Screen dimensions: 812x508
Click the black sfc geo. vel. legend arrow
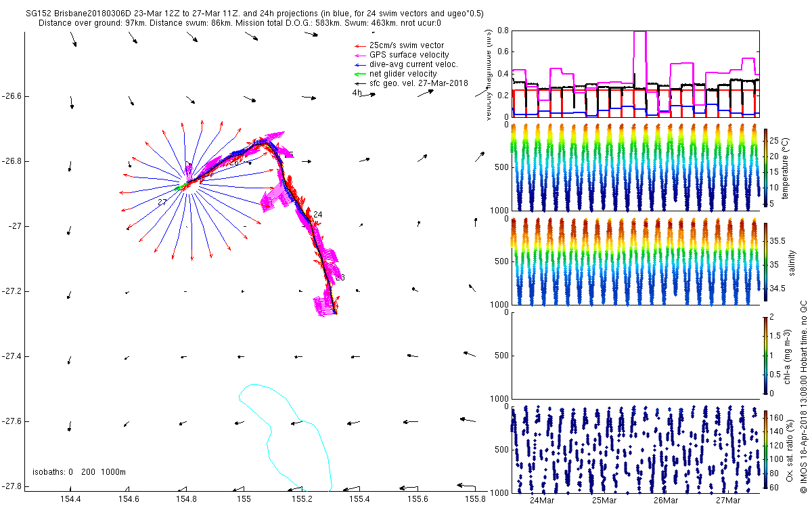click(x=360, y=83)
